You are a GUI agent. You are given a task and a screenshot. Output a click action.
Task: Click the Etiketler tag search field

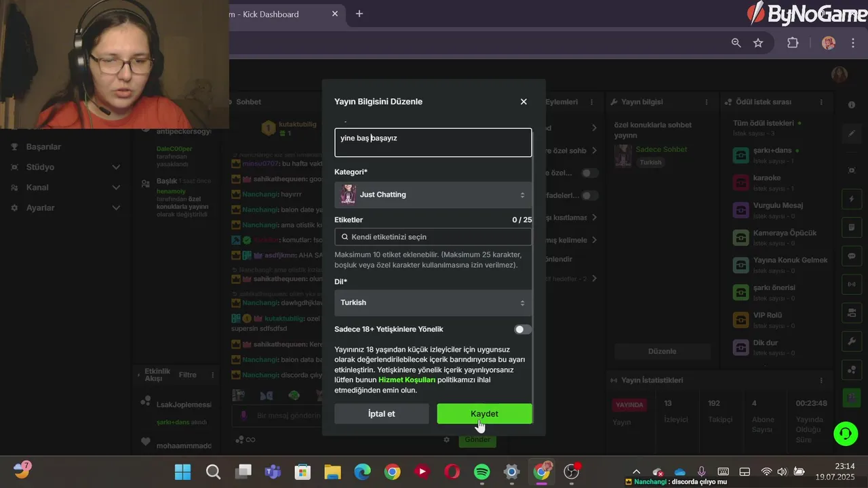(x=433, y=237)
